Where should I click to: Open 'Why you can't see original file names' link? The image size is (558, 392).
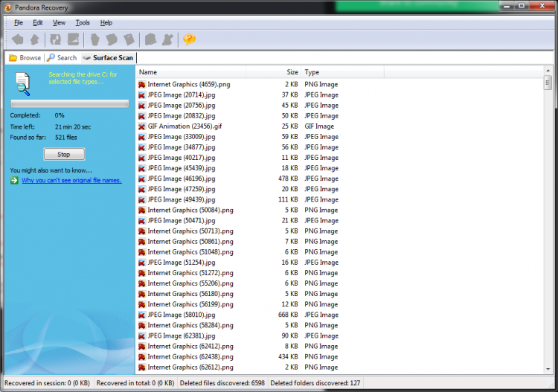71,180
